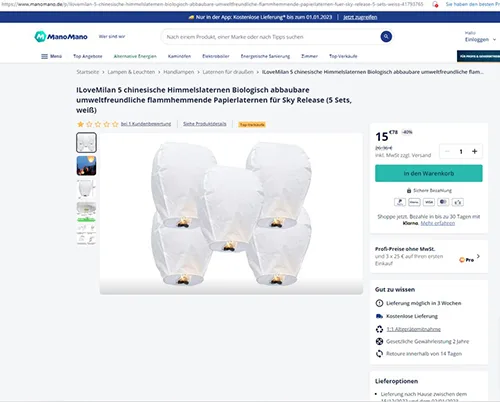The height and width of the screenshot is (402, 500).
Task: Click the Visa payment icon
Action: point(429,202)
